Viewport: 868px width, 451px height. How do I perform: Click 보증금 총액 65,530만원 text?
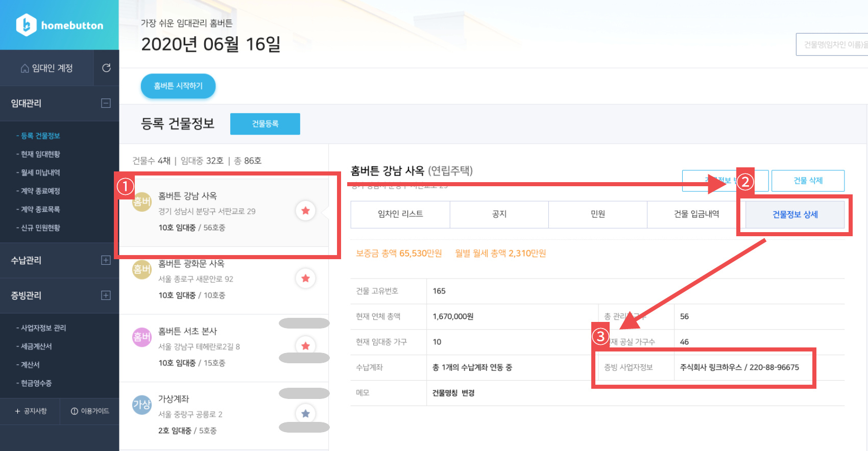(399, 254)
